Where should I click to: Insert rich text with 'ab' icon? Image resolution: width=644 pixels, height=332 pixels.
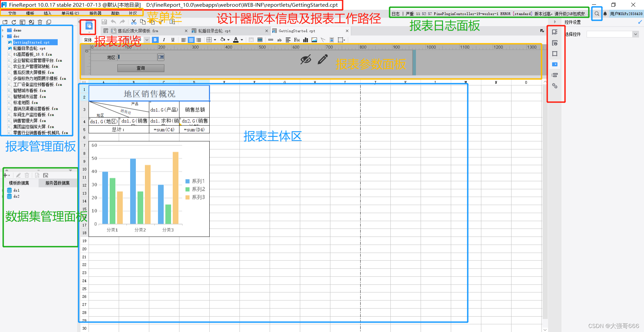click(279, 40)
